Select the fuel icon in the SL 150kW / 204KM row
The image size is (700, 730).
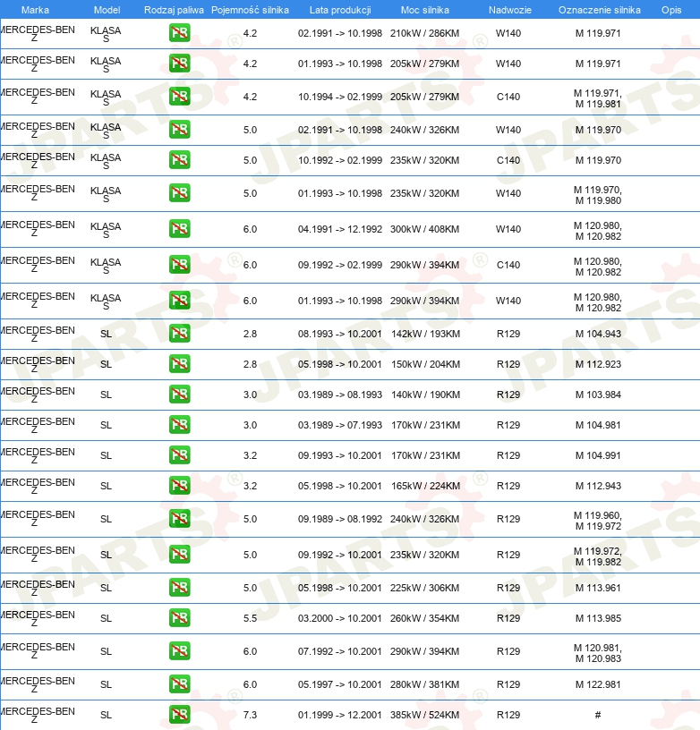[179, 363]
